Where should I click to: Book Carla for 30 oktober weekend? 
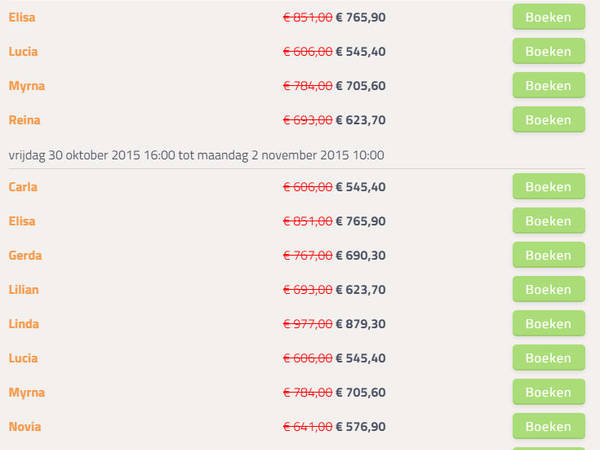coord(549,186)
